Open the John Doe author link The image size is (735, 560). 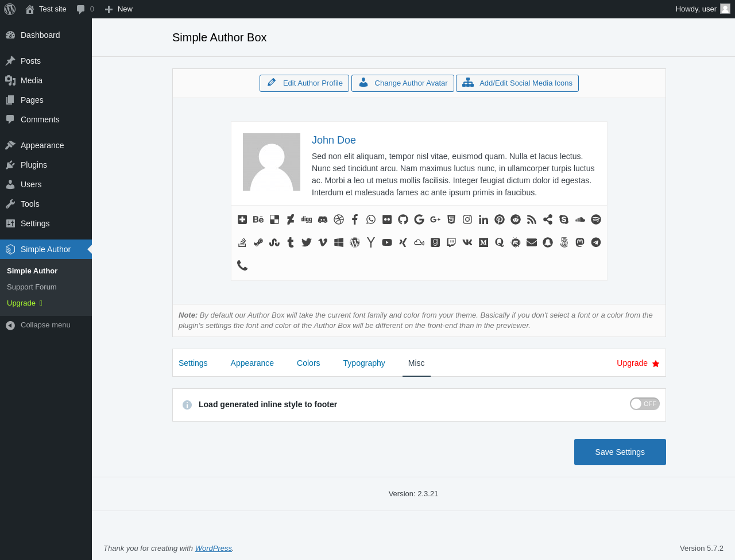pyautogui.click(x=334, y=140)
